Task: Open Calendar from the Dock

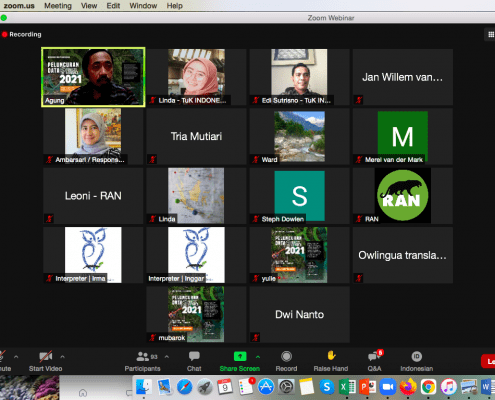Action: 225,387
